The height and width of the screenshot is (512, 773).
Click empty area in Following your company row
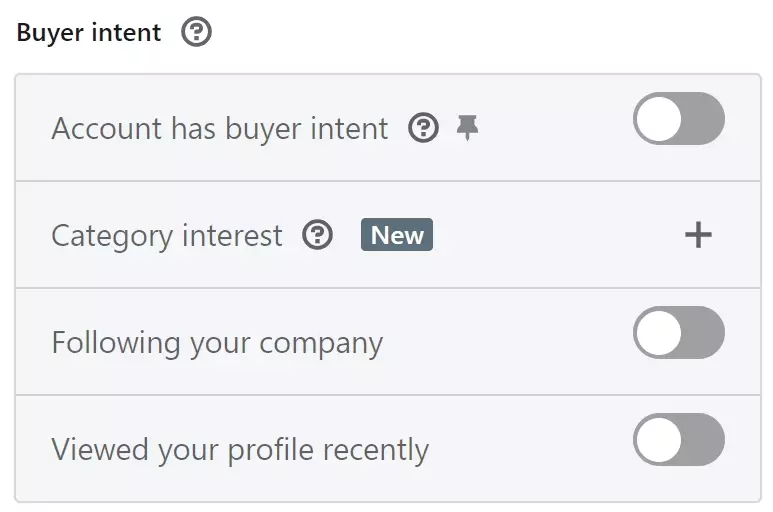click(508, 341)
